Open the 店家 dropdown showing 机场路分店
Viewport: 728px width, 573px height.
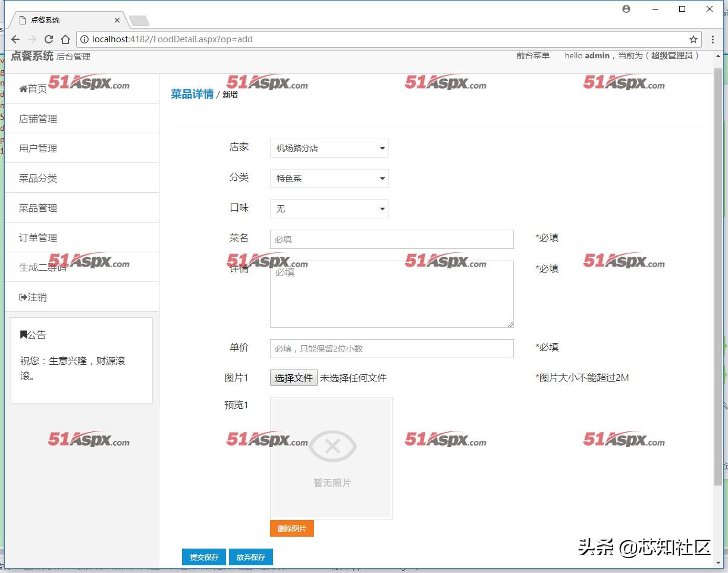click(x=329, y=148)
